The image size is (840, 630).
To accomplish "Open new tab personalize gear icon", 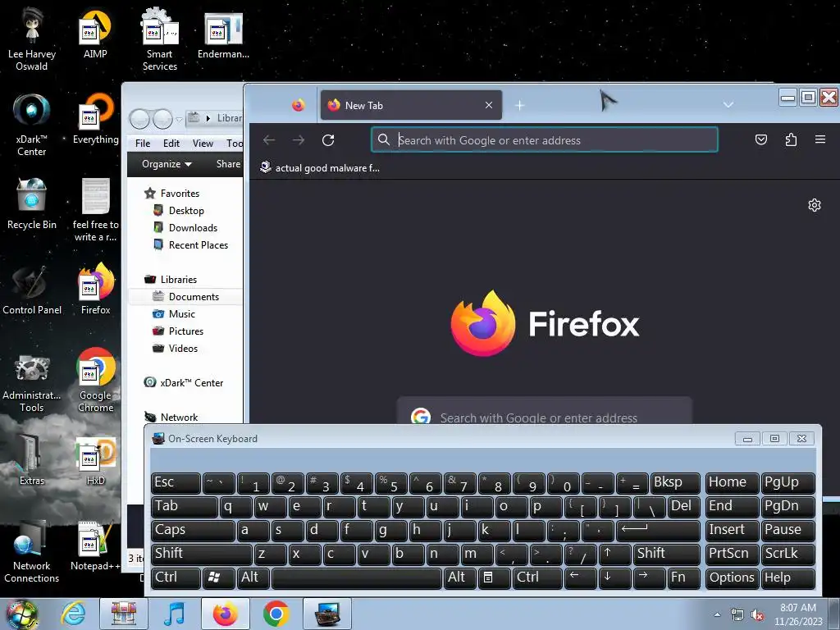I will point(815,205).
